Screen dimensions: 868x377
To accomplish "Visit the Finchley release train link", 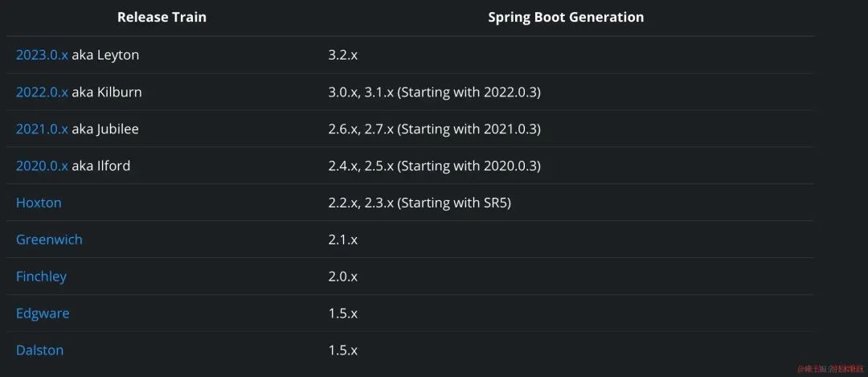I will [42, 277].
